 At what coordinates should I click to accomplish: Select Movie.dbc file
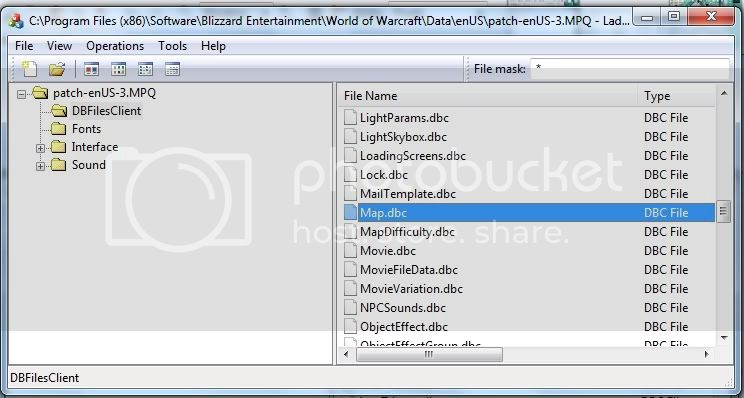coord(388,250)
